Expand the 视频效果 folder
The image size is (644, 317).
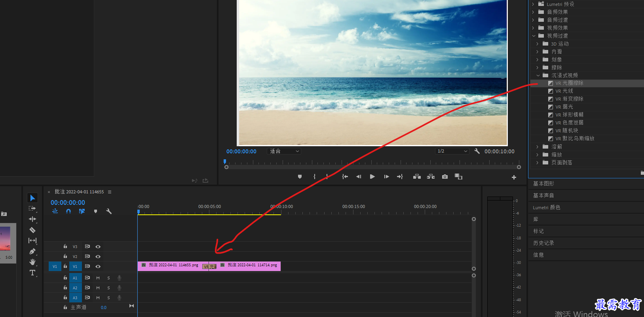pos(533,28)
